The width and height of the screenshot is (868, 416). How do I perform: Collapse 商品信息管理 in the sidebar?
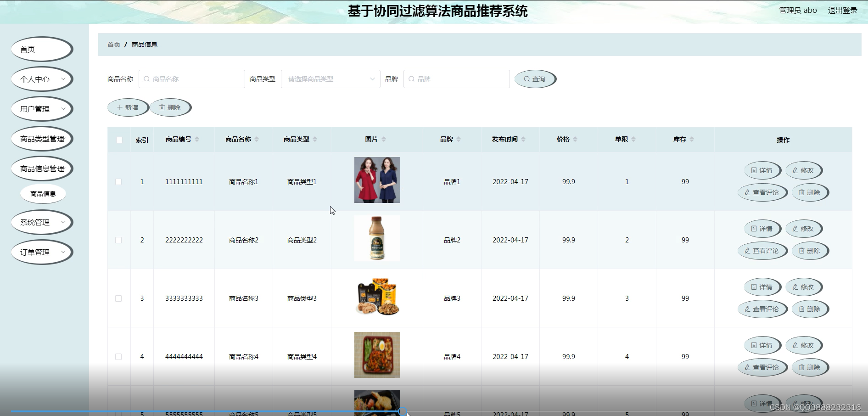[x=42, y=169]
